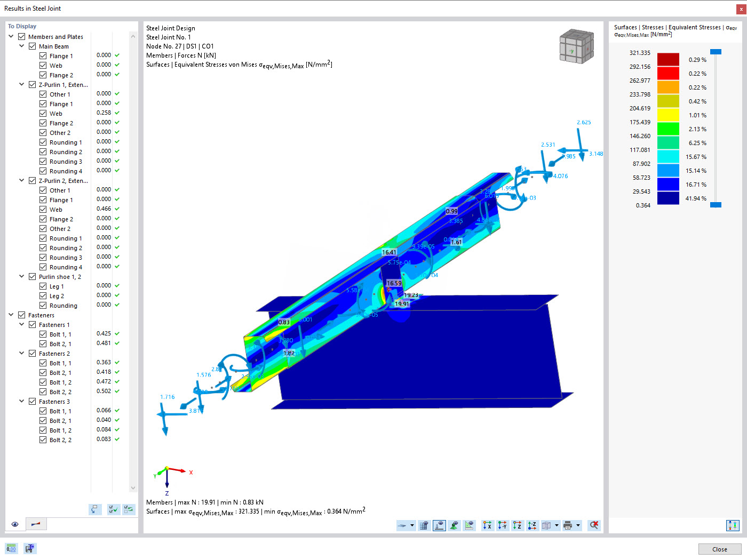
Task: Collapse Purlin shoe 1, 2 node
Action: pyautogui.click(x=22, y=277)
